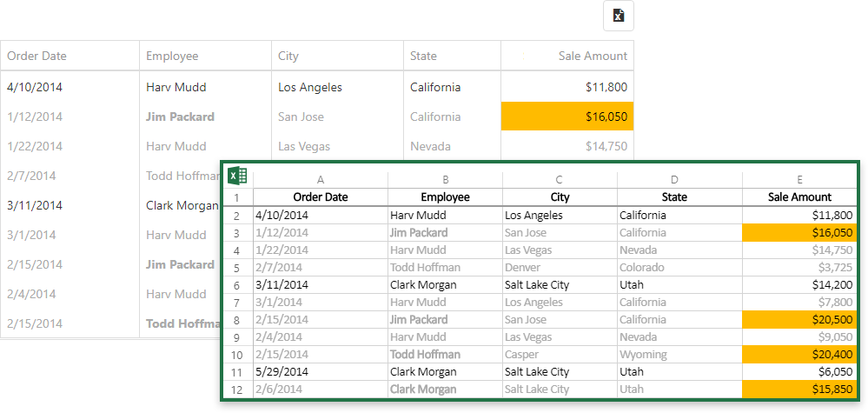
Task: Click the Wyoming cell in spreadsheet
Action: [x=679, y=355]
